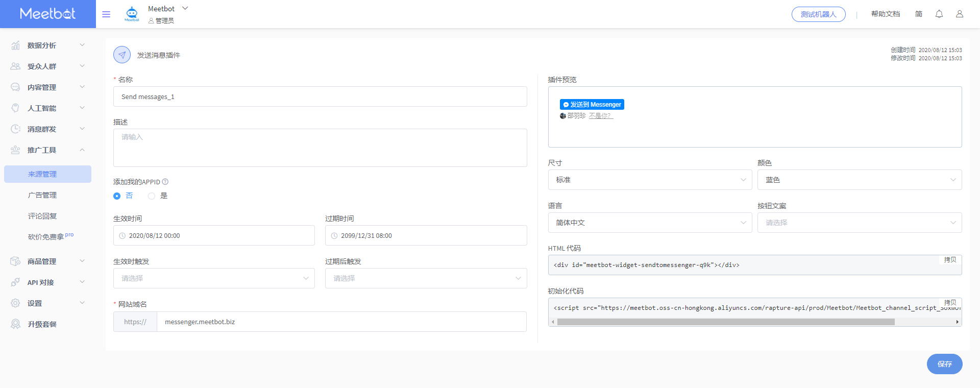
Task: Collapse the 推广工具 menu chevron
Action: pyautogui.click(x=82, y=150)
